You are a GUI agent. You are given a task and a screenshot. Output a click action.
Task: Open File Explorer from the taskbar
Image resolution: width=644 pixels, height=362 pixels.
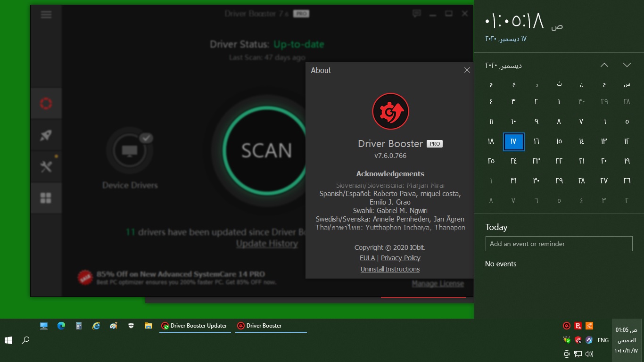pos(149,326)
